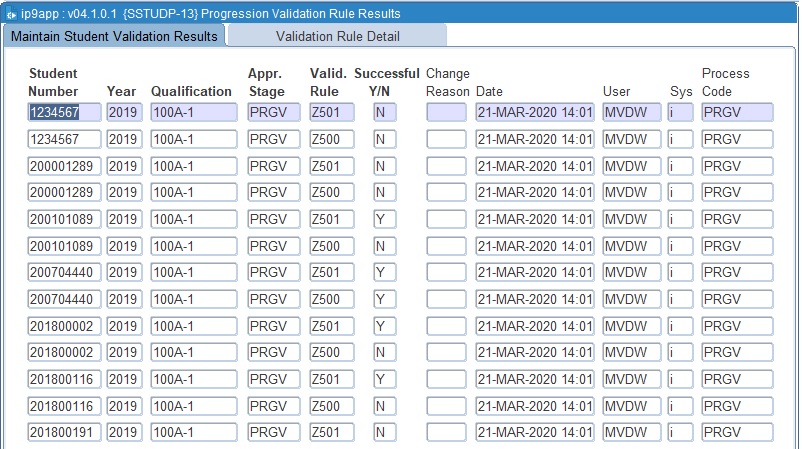The image size is (802, 449).
Task: Switch to Validation Rule Detail tab
Action: click(336, 37)
